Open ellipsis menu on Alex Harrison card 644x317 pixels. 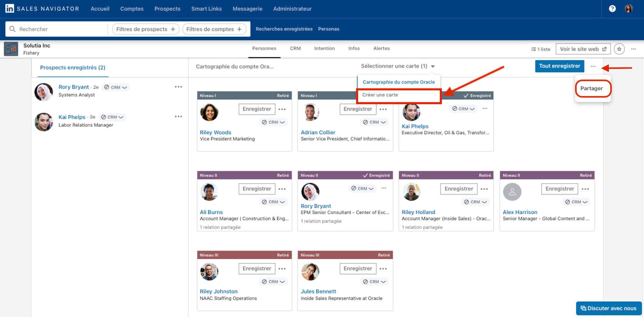(x=585, y=189)
